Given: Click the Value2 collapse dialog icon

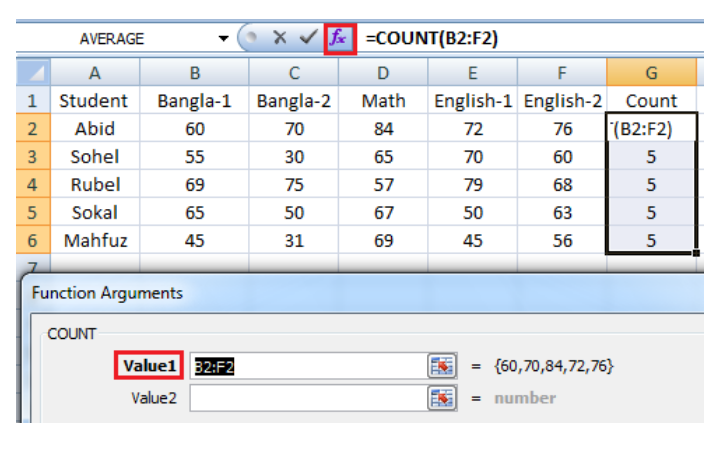Looking at the screenshot, I should (x=441, y=398).
